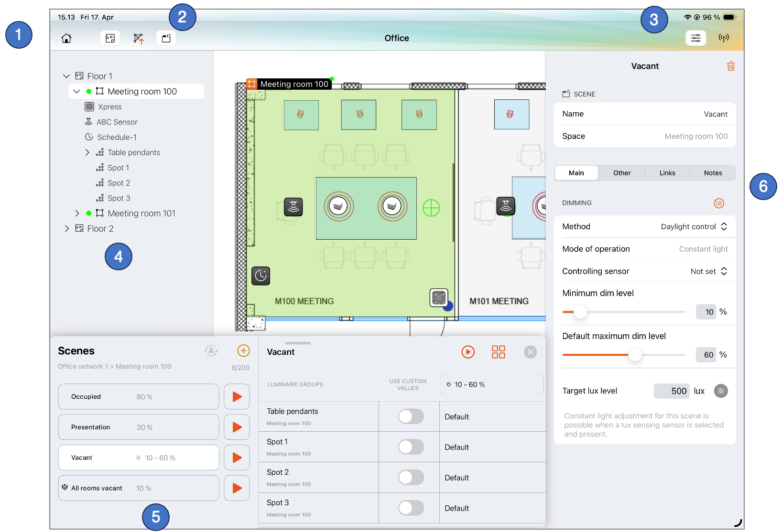The height and width of the screenshot is (532, 782).
Task: Select the right table pendant luminaire
Action: [392, 206]
